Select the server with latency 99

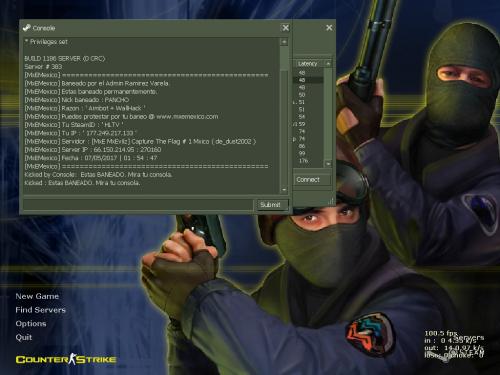(308, 153)
